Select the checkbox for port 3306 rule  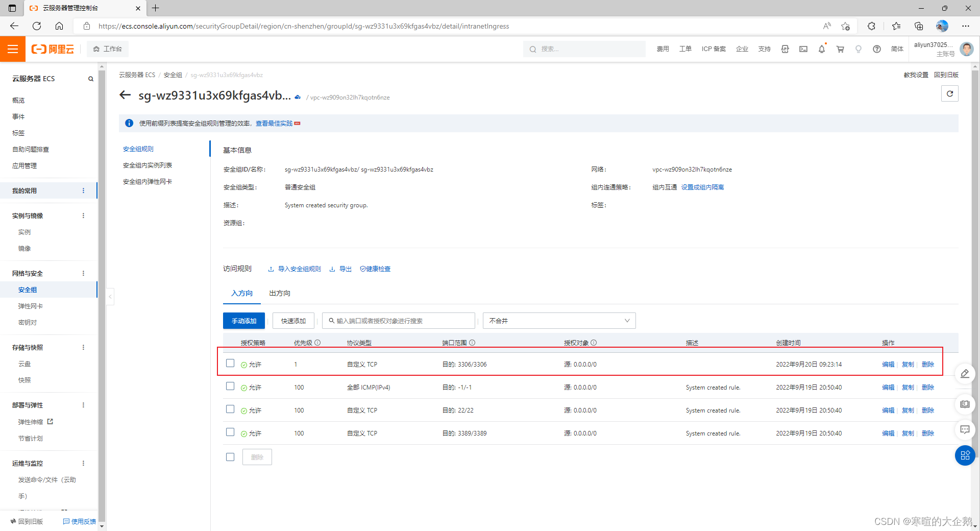[x=230, y=363]
